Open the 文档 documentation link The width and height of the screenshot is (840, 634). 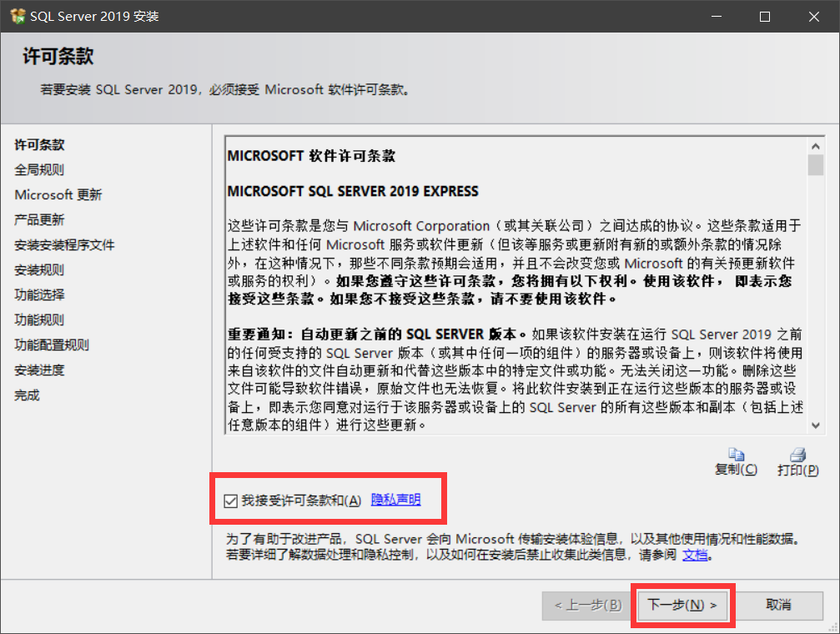coord(695,555)
